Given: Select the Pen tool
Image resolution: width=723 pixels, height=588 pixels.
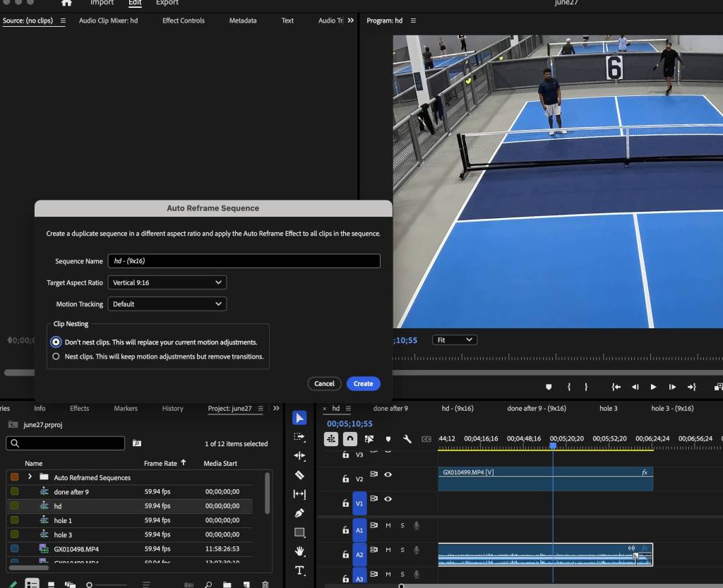Looking at the screenshot, I should 299,513.
